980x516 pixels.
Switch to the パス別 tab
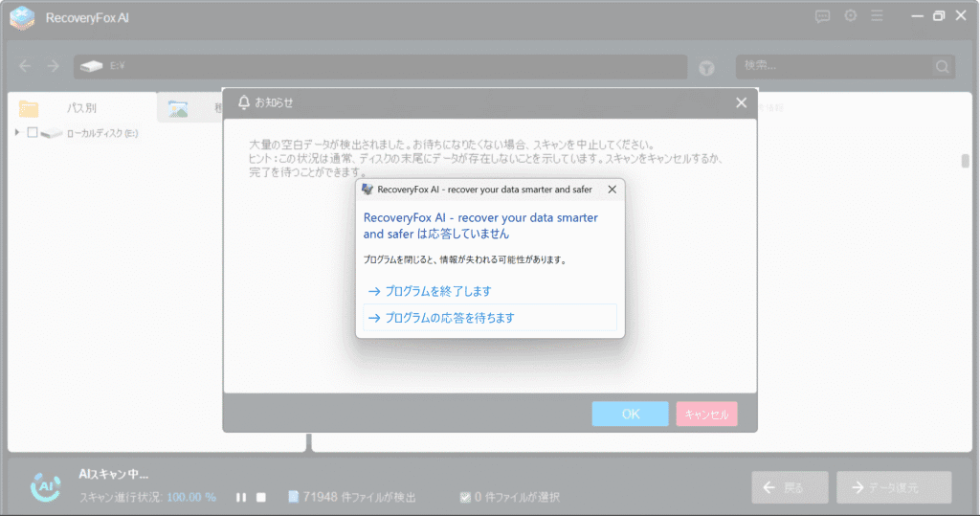(82, 107)
